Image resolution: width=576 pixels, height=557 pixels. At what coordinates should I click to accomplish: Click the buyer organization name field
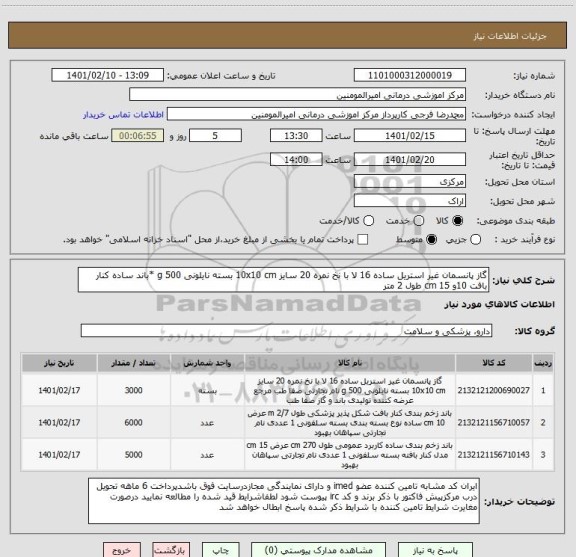pos(298,95)
